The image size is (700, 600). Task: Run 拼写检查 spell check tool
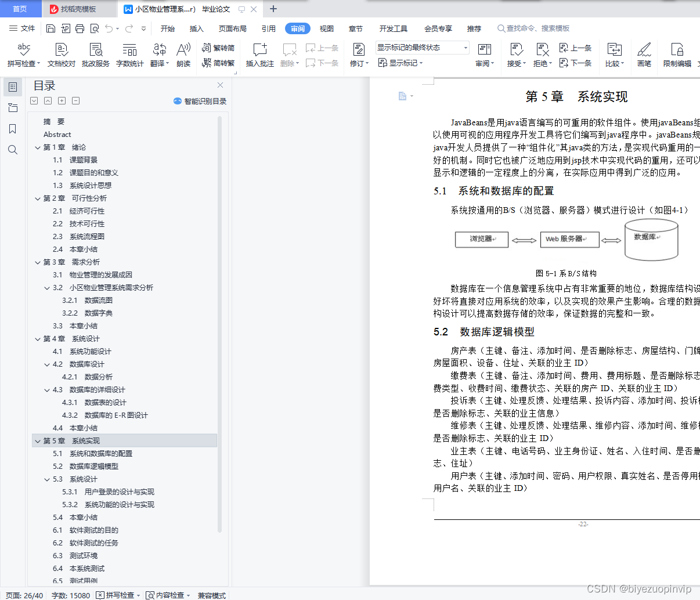click(x=24, y=55)
